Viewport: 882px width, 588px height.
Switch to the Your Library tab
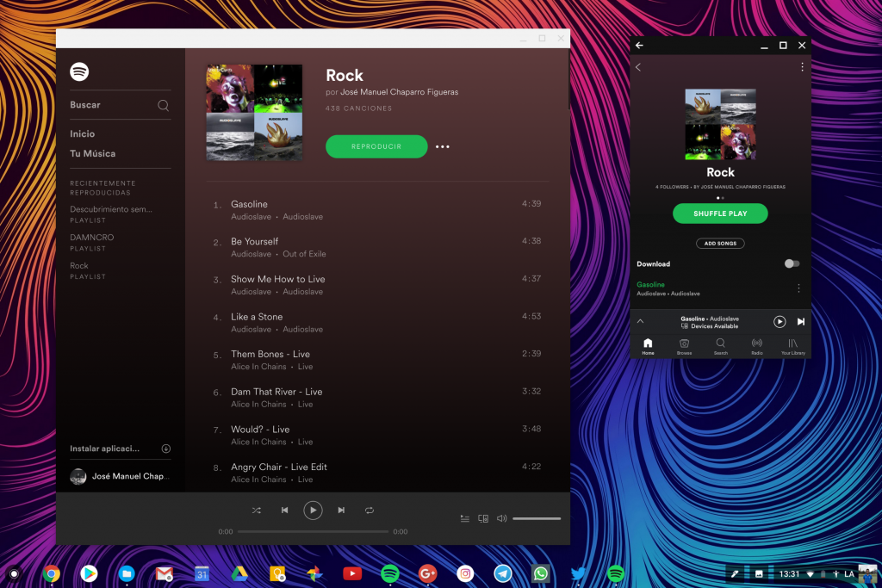(x=793, y=346)
